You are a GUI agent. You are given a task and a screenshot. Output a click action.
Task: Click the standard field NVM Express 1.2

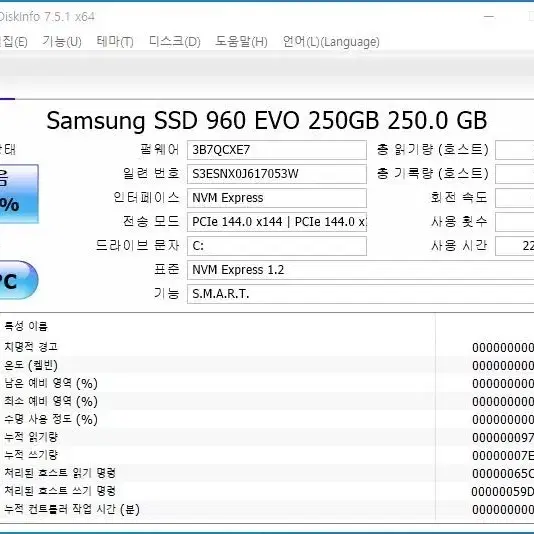tap(360, 270)
